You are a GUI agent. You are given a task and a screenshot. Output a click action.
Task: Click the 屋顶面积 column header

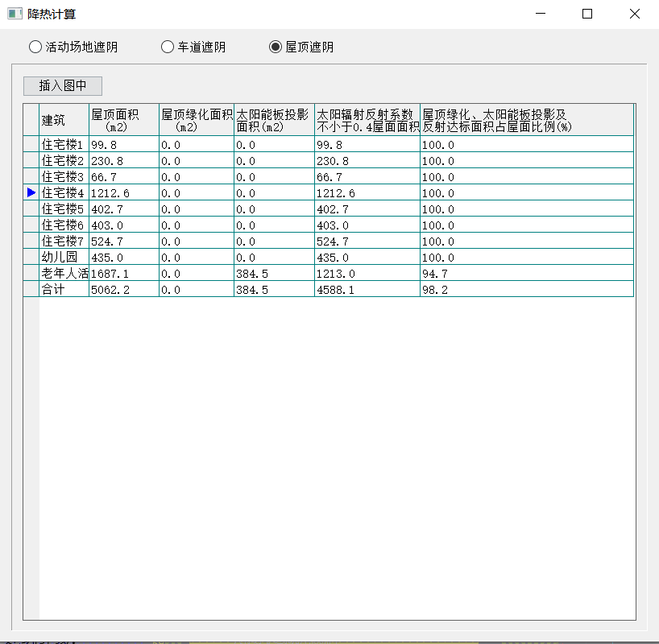point(123,120)
